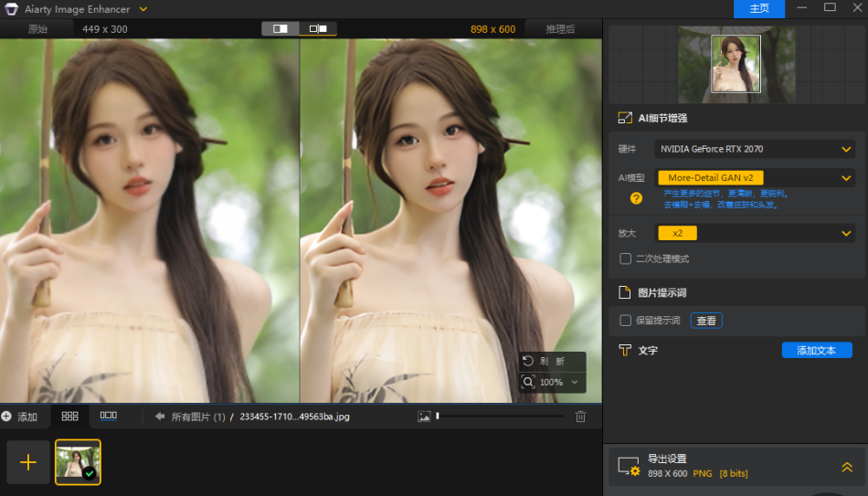Select the split-slider compare view
868x496 pixels.
pyautogui.click(x=281, y=29)
